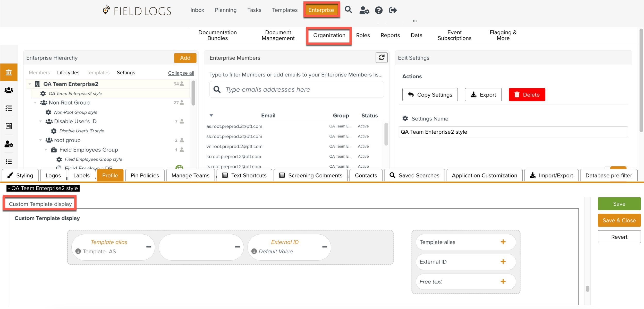Select Field Employees Group style item
The height and width of the screenshot is (309, 644).
[93, 159]
